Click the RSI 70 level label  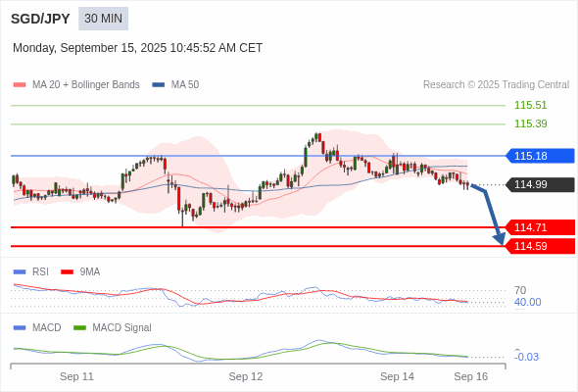tap(520, 290)
